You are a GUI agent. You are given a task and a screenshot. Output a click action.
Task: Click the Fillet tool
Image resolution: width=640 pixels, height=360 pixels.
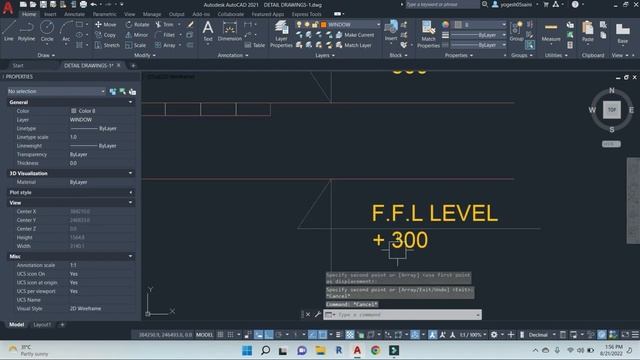pos(165,35)
